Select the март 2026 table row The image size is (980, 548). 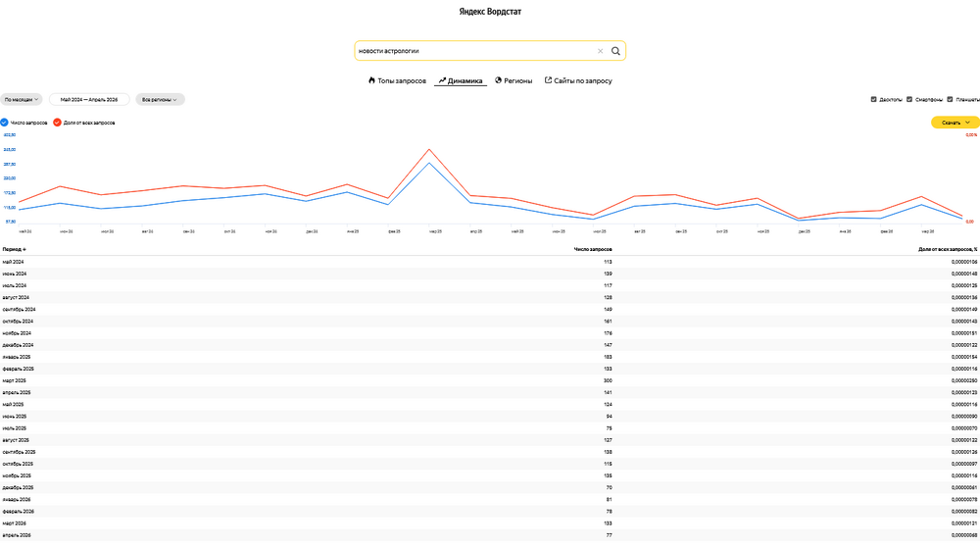490,523
